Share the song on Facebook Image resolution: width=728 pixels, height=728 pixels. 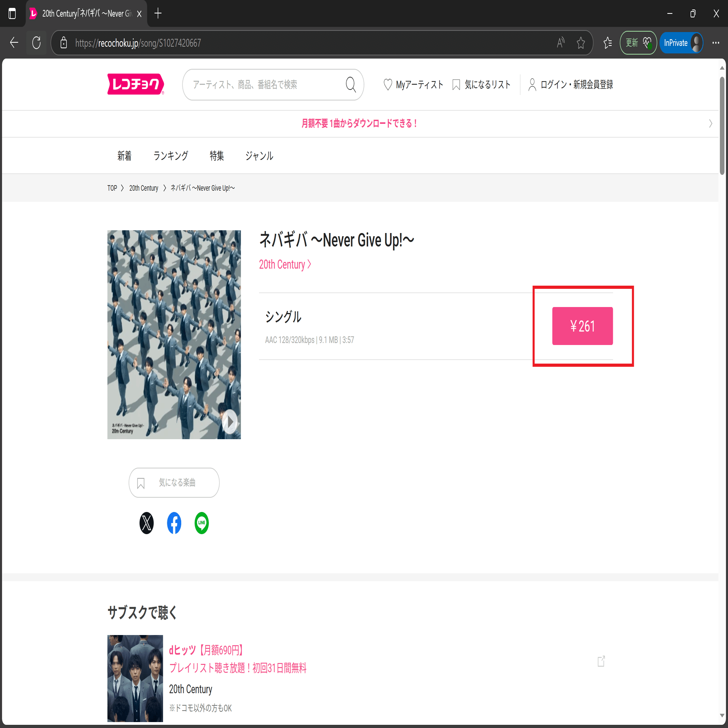174,523
